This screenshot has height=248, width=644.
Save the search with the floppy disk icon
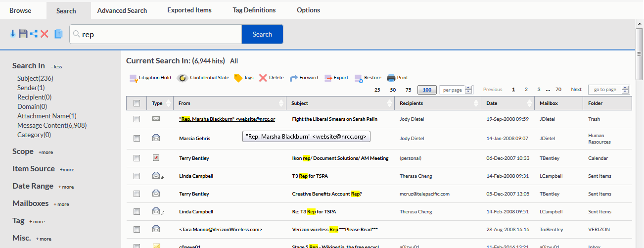pos(23,34)
